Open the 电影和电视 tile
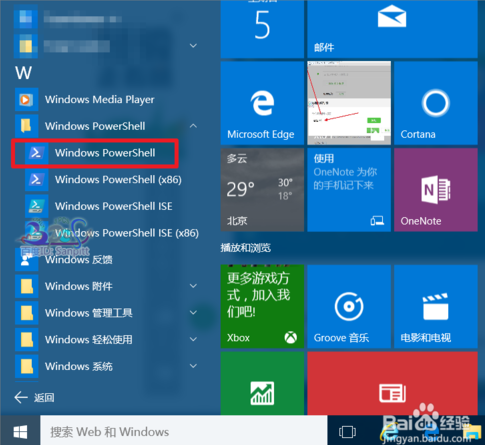 [x=436, y=306]
